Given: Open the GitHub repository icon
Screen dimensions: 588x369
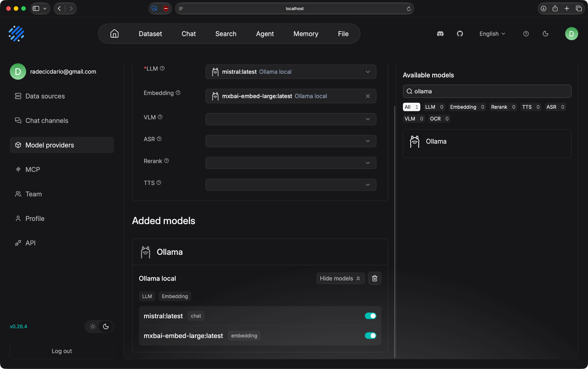Looking at the screenshot, I should [x=460, y=34].
